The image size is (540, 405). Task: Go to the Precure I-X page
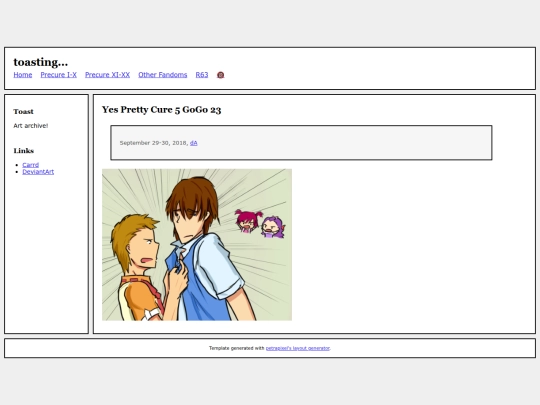coord(59,75)
